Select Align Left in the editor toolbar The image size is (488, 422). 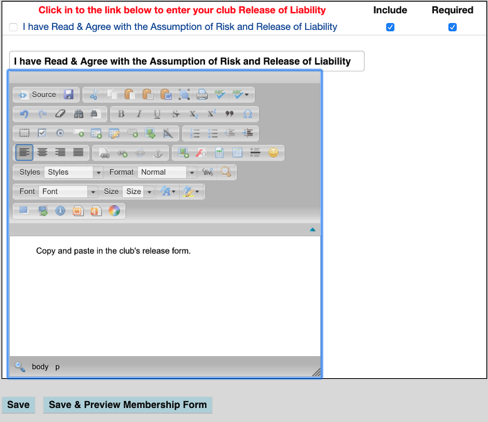(24, 153)
